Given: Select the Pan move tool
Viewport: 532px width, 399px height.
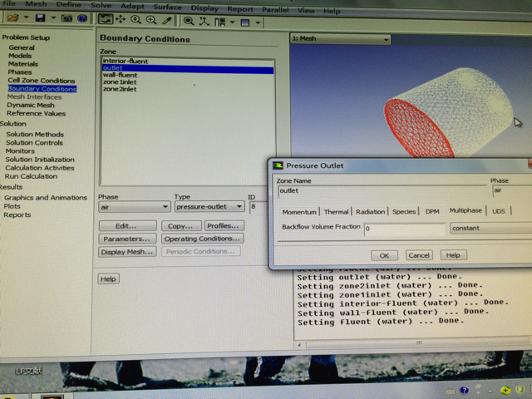Looking at the screenshot, I should point(121,19).
